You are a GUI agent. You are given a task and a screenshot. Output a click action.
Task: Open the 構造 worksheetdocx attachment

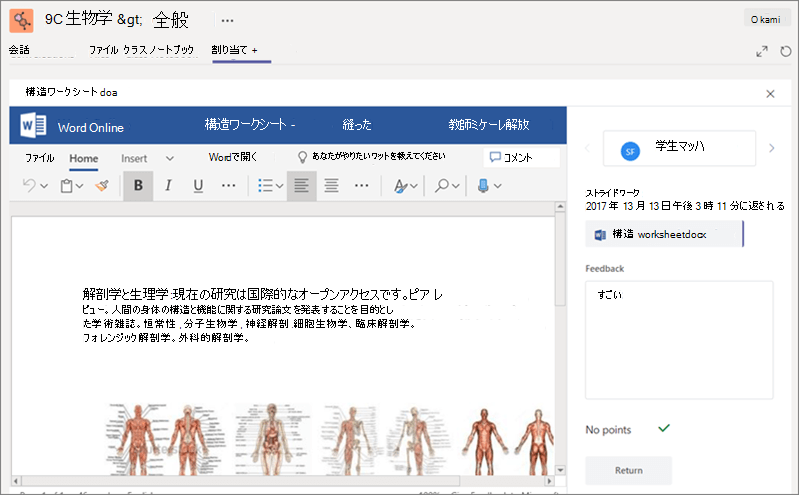coord(664,234)
